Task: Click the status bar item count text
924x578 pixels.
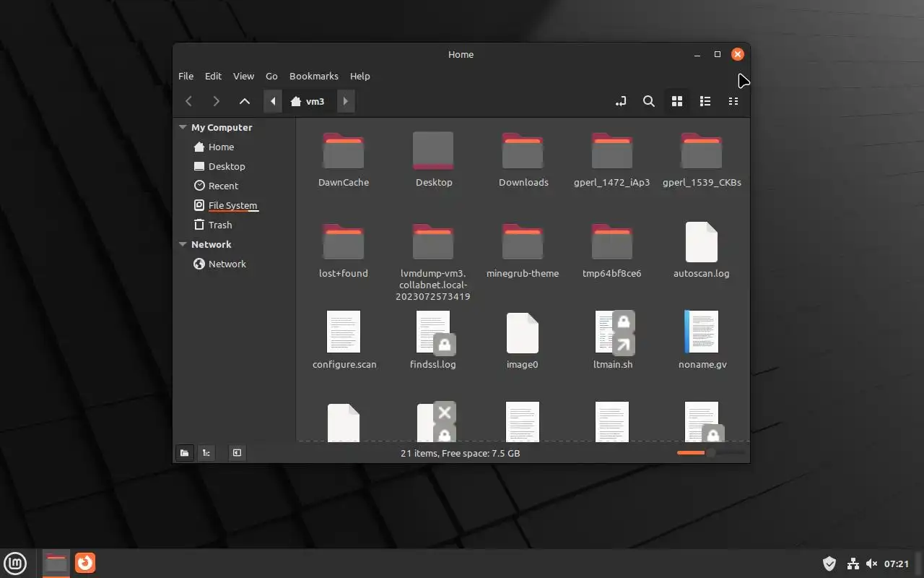Action: [x=461, y=453]
